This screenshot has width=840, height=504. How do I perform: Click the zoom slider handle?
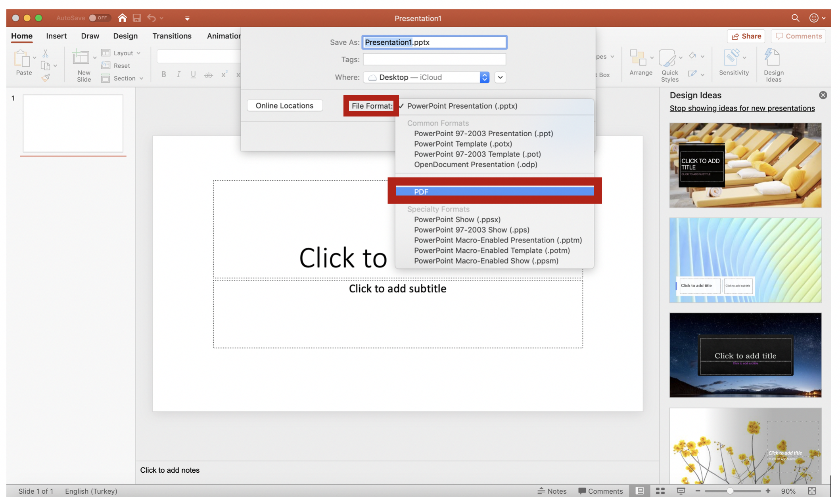730,491
